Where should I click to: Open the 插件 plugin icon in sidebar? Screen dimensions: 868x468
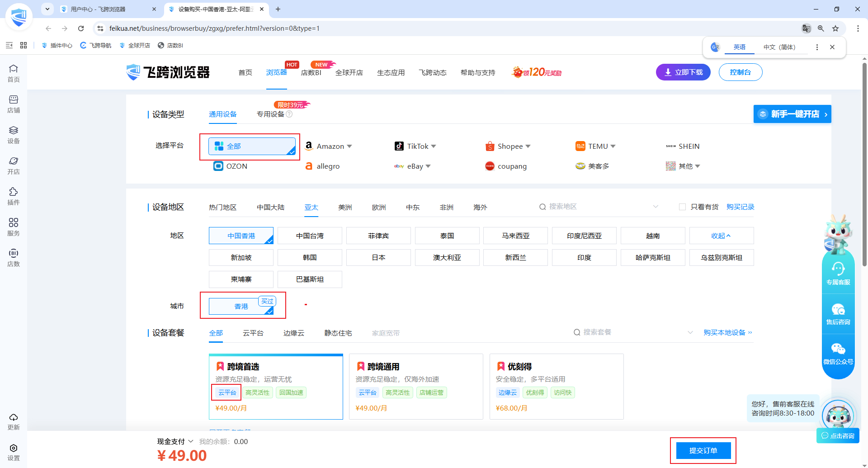click(14, 196)
